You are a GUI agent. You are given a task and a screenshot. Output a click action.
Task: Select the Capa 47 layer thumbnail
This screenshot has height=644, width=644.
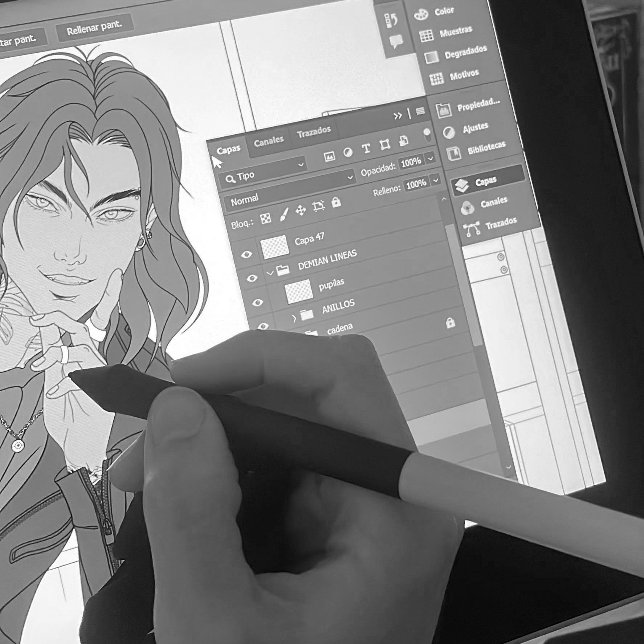(275, 247)
